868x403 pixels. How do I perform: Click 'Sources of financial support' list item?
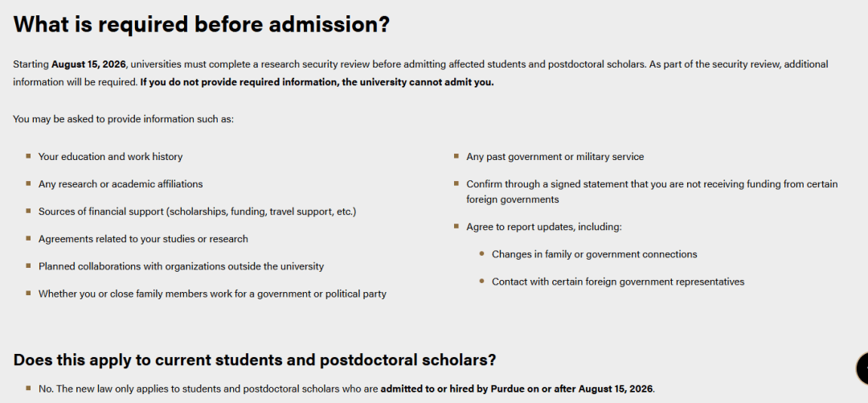(x=197, y=212)
